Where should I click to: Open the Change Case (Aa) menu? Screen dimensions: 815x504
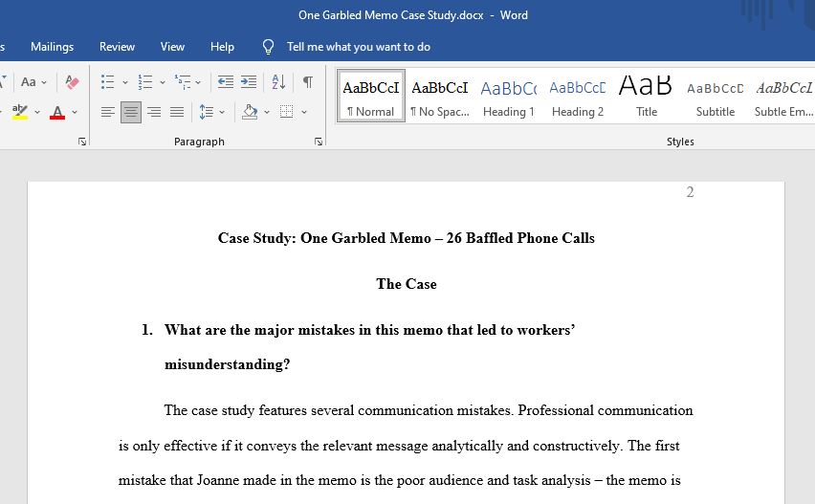33,81
